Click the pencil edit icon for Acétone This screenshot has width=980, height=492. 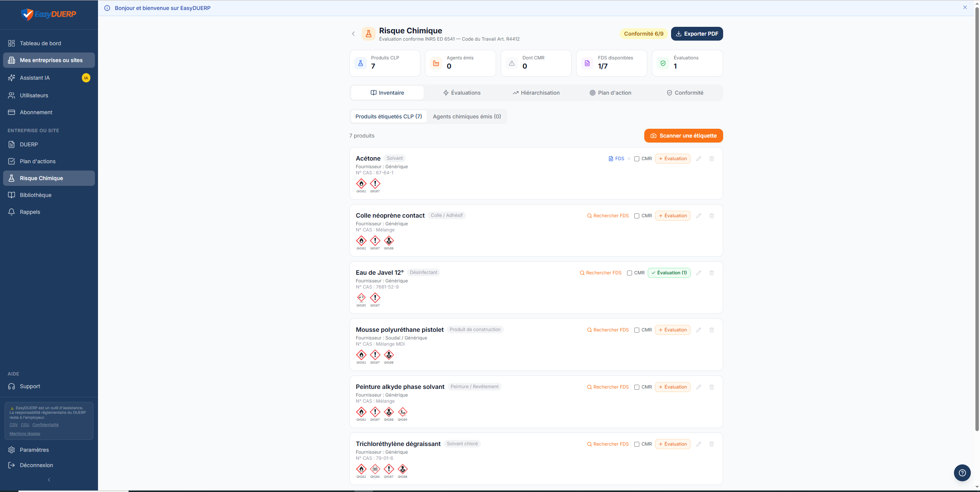pos(698,159)
